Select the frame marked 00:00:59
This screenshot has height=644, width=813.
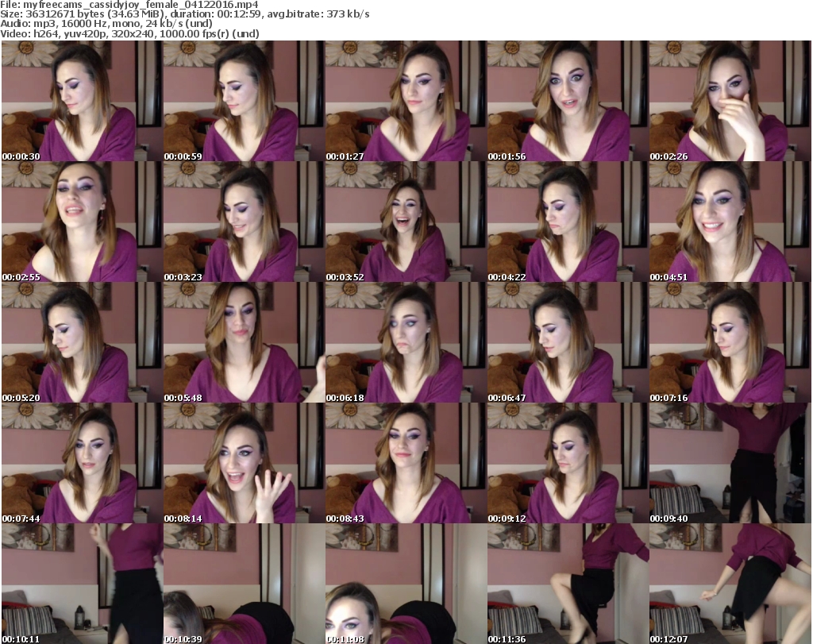(x=243, y=101)
